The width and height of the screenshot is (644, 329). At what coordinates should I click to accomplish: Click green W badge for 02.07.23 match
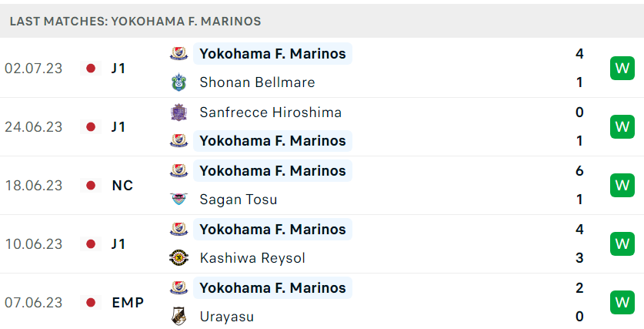622,68
